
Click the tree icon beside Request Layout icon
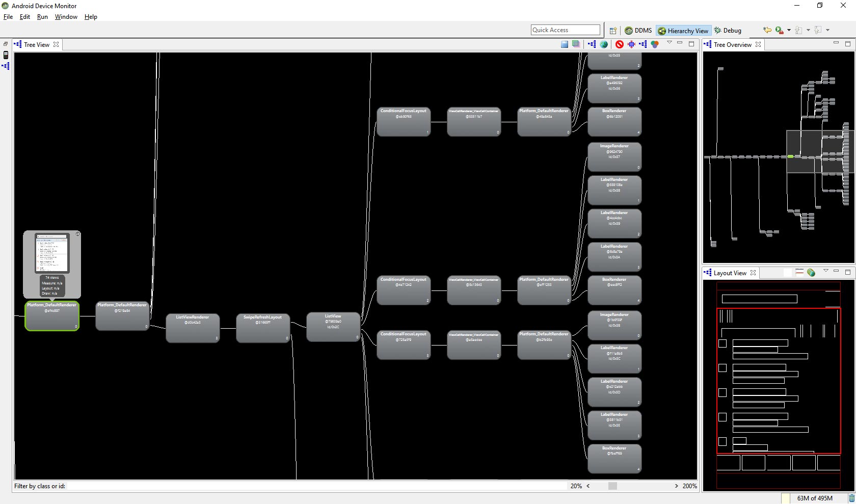(643, 44)
